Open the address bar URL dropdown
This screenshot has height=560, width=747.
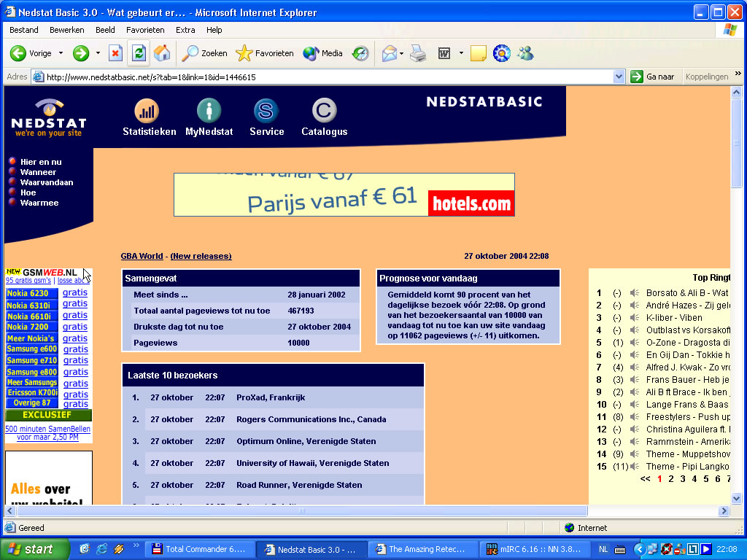pyautogui.click(x=619, y=77)
